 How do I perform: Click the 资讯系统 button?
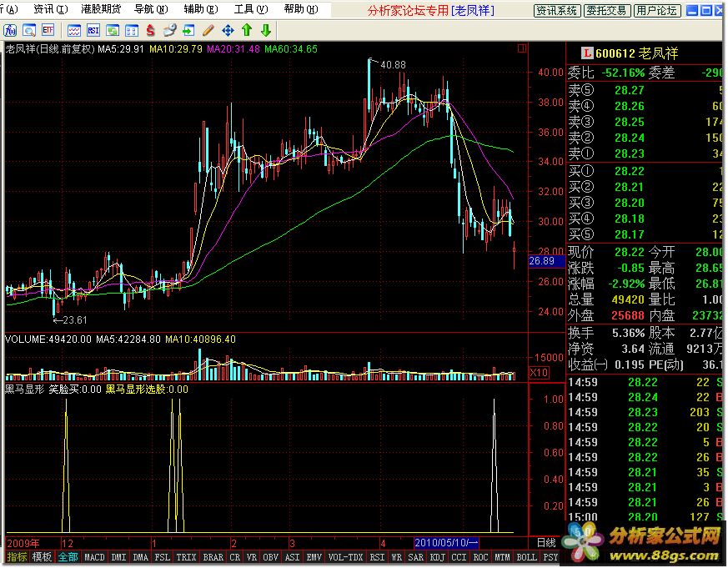click(556, 11)
